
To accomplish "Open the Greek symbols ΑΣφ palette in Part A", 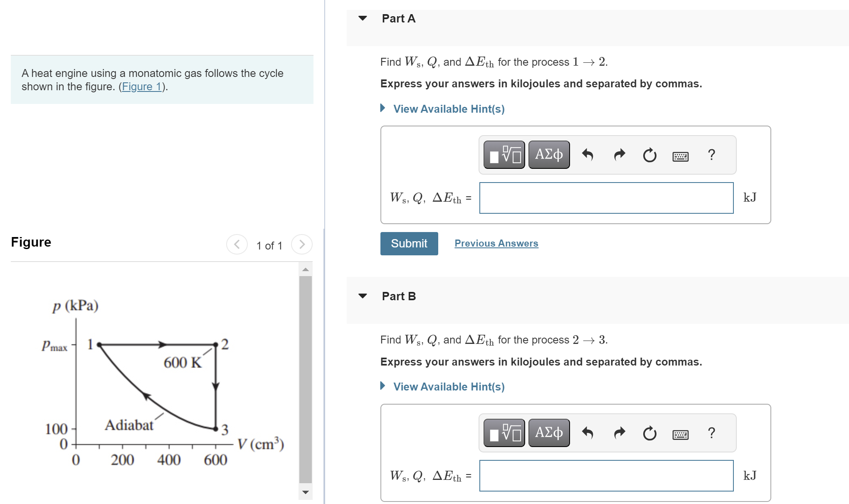I will 548,155.
